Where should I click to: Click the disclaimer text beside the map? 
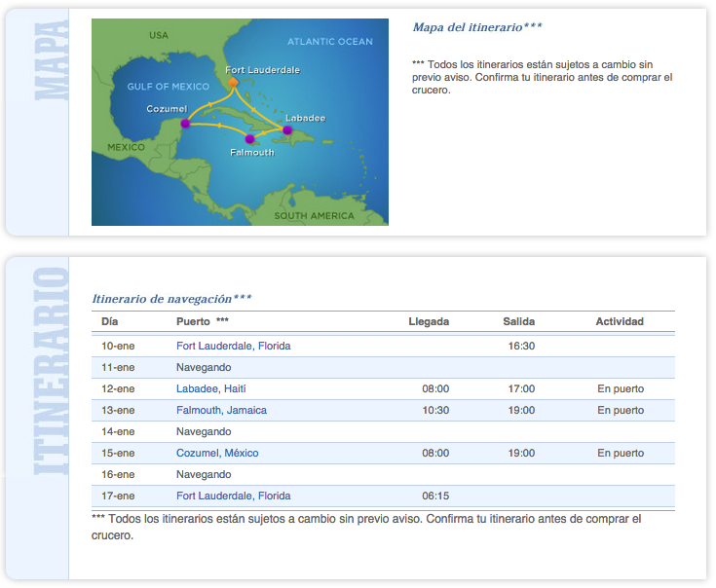click(x=542, y=77)
